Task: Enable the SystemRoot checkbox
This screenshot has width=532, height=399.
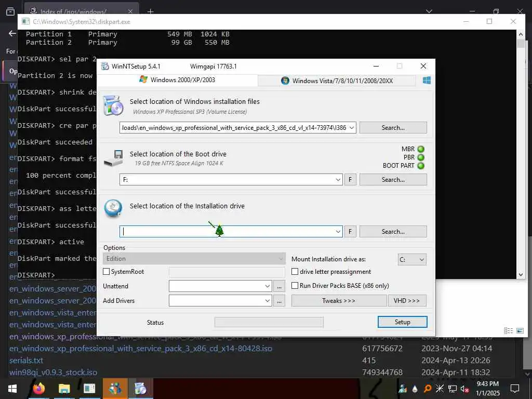Action: (x=106, y=271)
